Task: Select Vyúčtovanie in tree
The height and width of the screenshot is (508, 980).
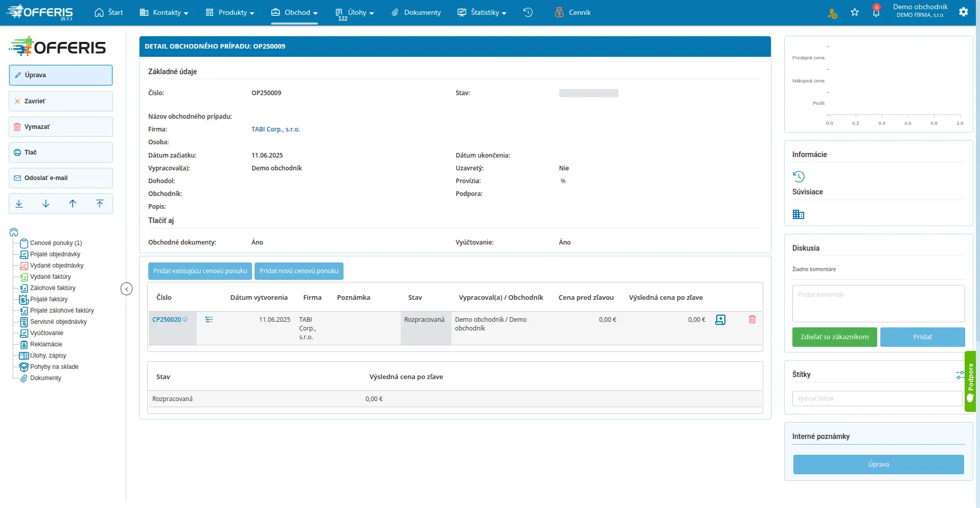Action: tap(47, 333)
